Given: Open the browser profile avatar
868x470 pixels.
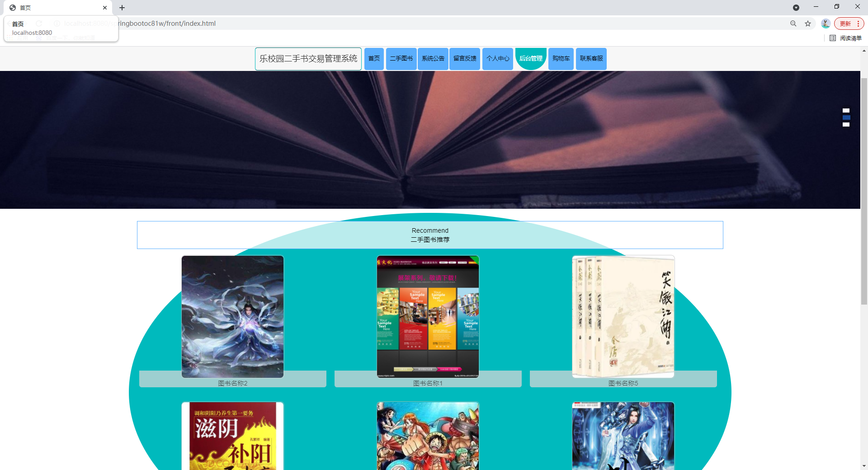Looking at the screenshot, I should coord(826,23).
